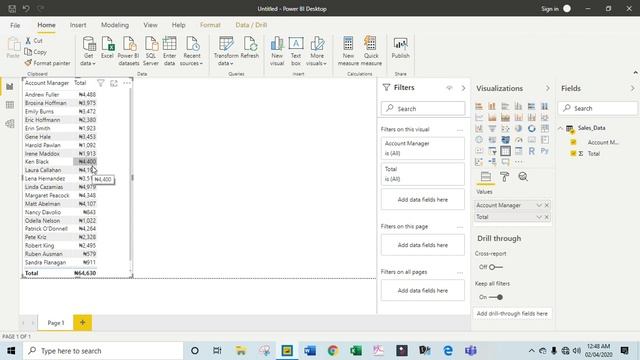Open the More visuals dropdown
Image resolution: width=640 pixels, height=360 pixels.
(x=317, y=51)
